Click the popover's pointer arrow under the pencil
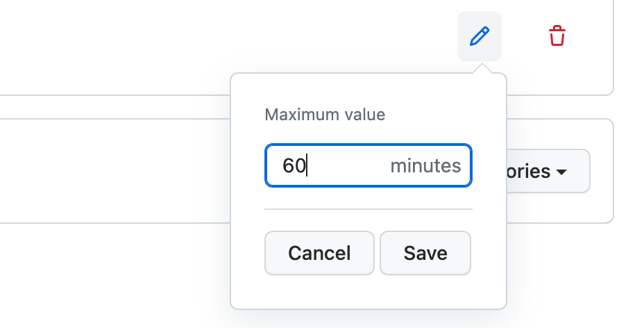 tap(488, 69)
